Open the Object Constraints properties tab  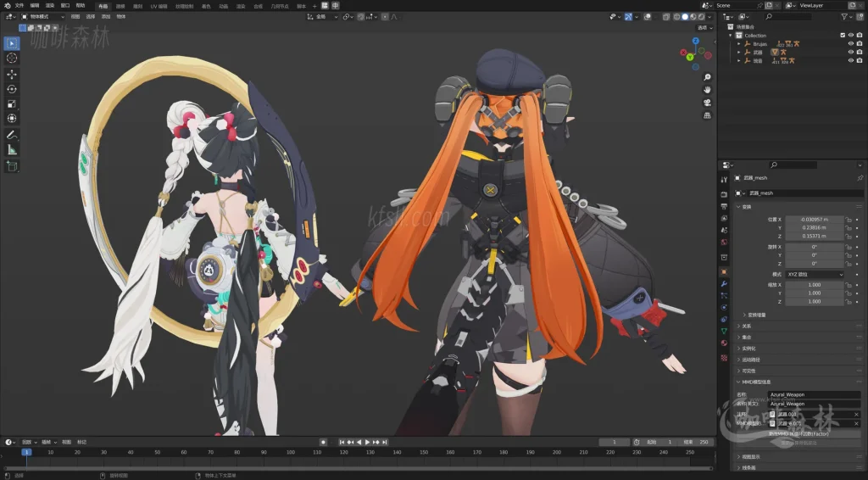click(x=724, y=320)
